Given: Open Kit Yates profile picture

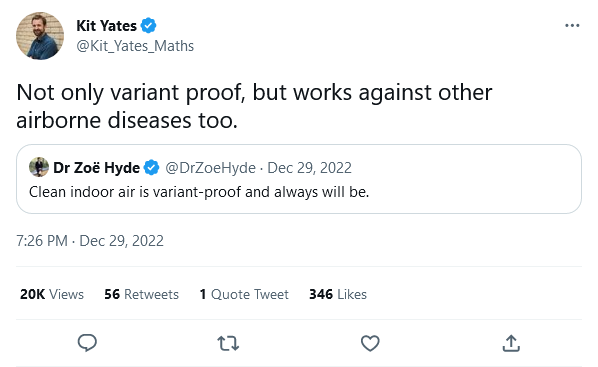Looking at the screenshot, I should pyautogui.click(x=40, y=36).
